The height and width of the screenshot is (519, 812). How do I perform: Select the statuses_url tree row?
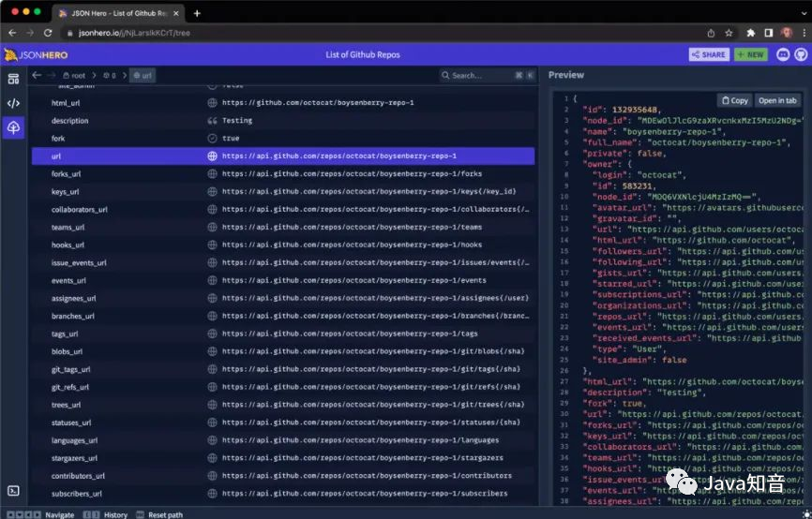coord(283,423)
